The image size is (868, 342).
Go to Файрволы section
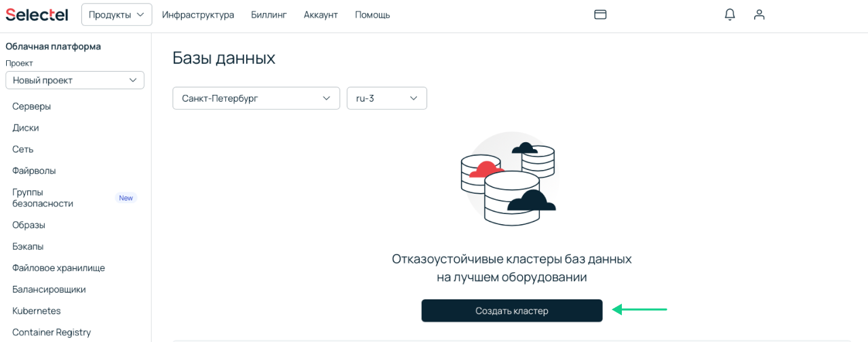tap(34, 171)
